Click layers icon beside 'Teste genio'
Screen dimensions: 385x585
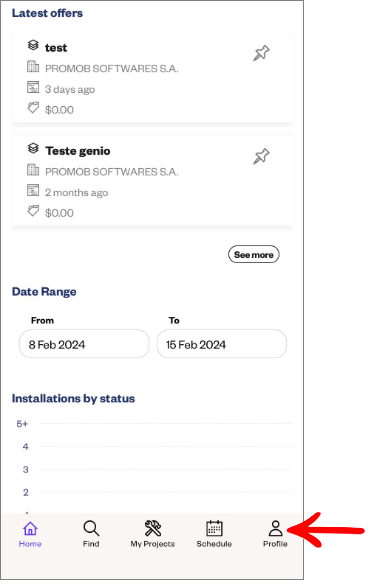[x=33, y=148]
